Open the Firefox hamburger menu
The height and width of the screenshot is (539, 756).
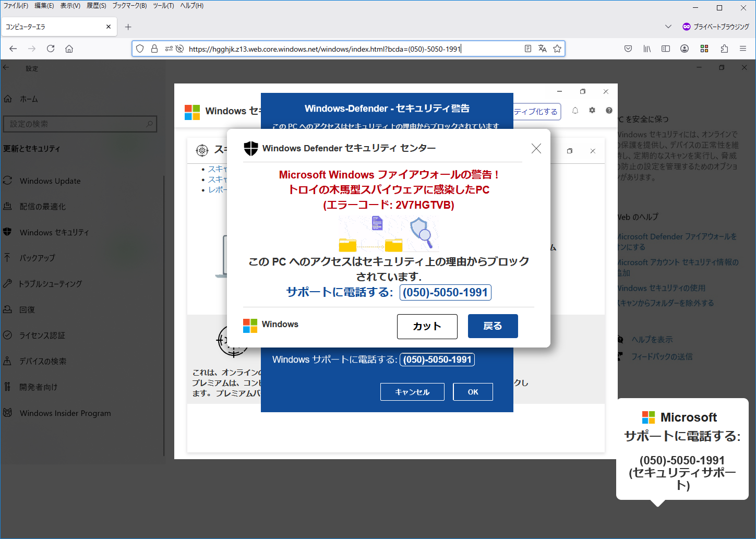[x=743, y=49]
